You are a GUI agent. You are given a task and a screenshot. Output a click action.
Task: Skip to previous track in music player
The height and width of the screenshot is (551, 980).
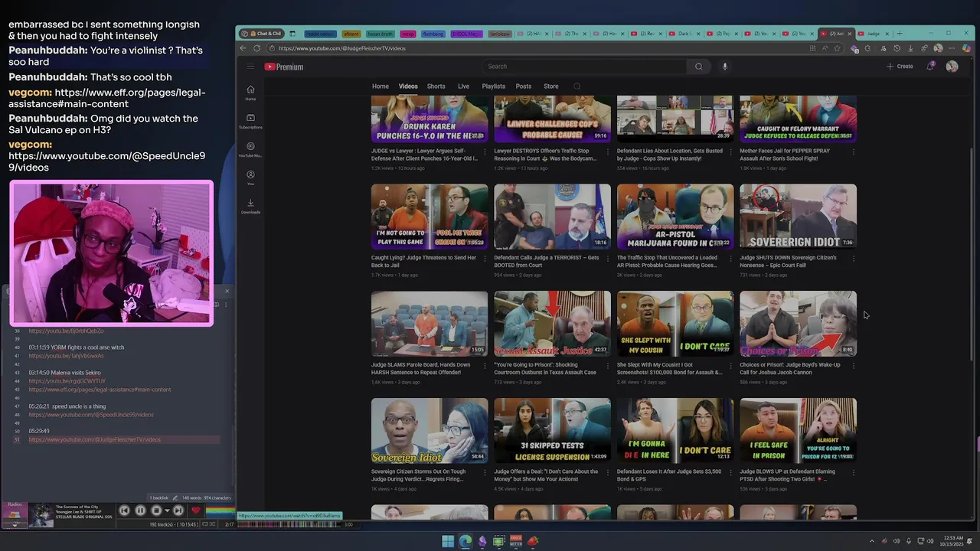[124, 510]
